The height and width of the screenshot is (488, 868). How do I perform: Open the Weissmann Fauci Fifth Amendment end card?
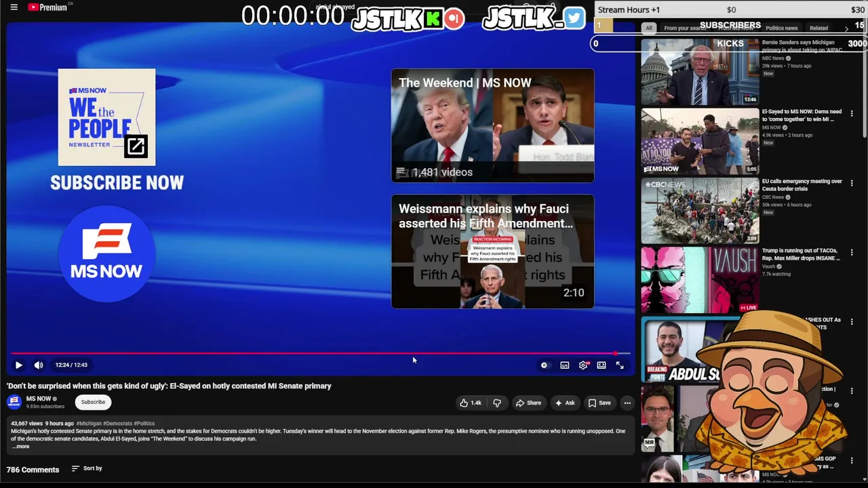(x=492, y=251)
